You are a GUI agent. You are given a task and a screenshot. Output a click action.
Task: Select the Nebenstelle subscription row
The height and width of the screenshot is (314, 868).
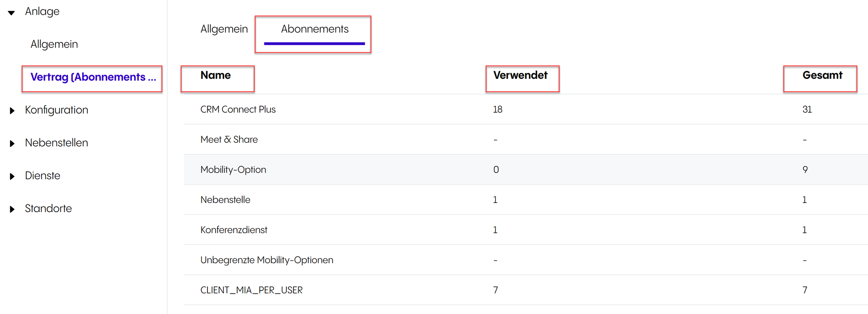pos(225,200)
